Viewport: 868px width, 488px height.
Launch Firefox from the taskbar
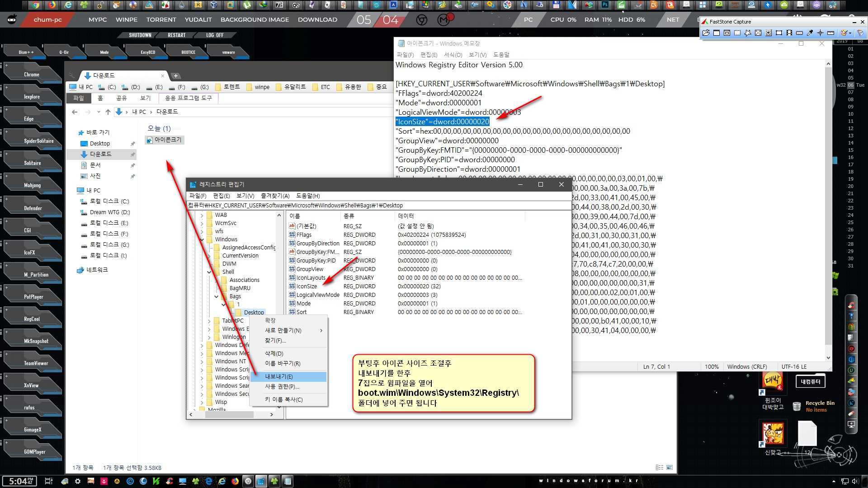click(x=235, y=481)
